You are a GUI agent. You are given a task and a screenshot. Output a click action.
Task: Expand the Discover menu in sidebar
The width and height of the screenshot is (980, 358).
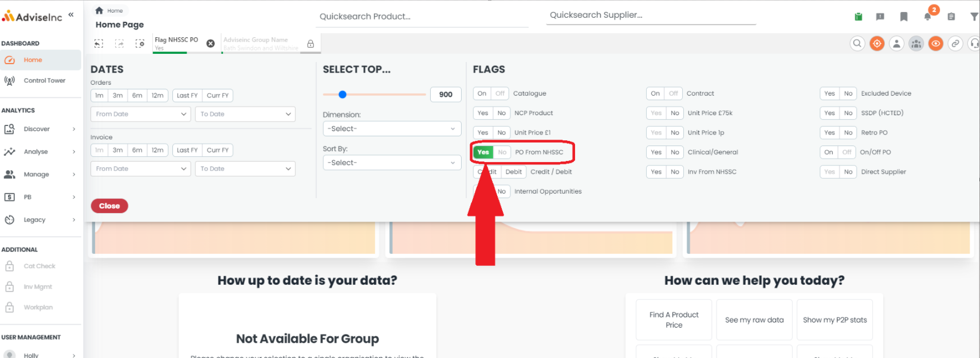point(40,129)
